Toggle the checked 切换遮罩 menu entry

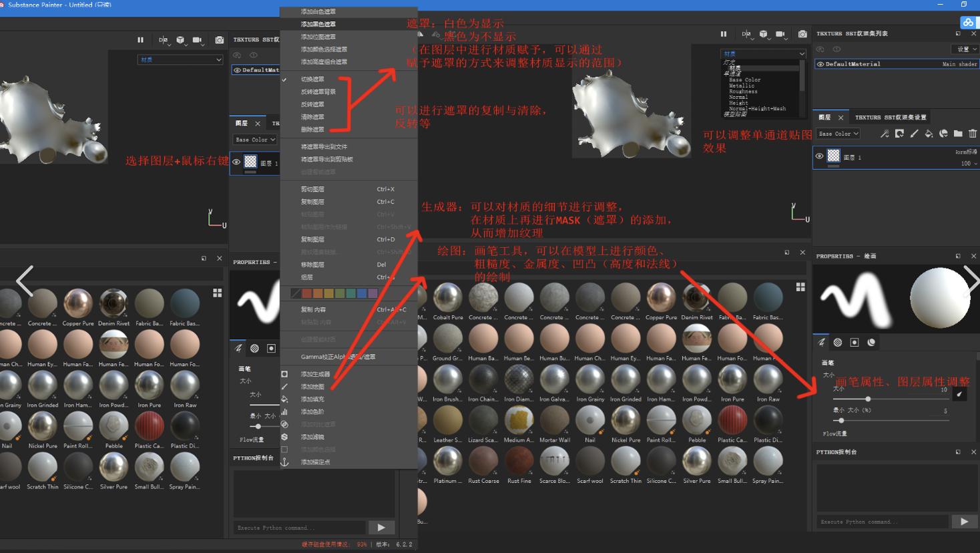312,79
